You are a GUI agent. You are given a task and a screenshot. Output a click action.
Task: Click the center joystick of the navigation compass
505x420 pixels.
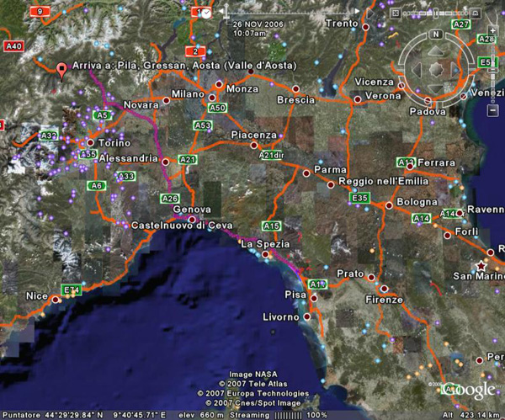435,69
